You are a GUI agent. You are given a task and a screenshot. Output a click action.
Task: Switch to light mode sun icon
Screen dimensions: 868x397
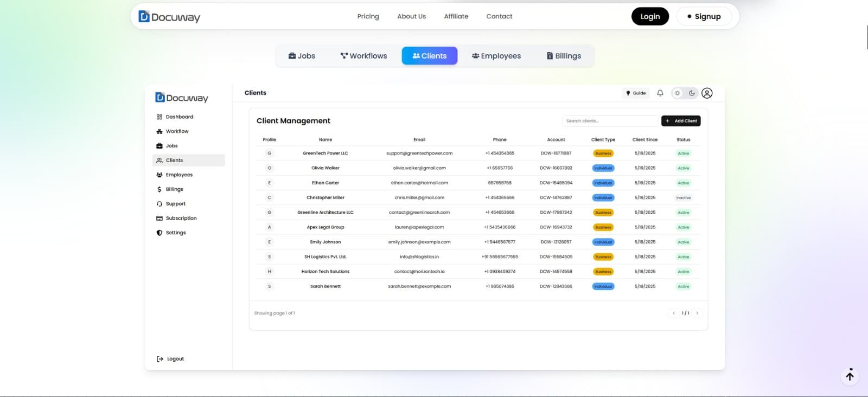point(677,93)
